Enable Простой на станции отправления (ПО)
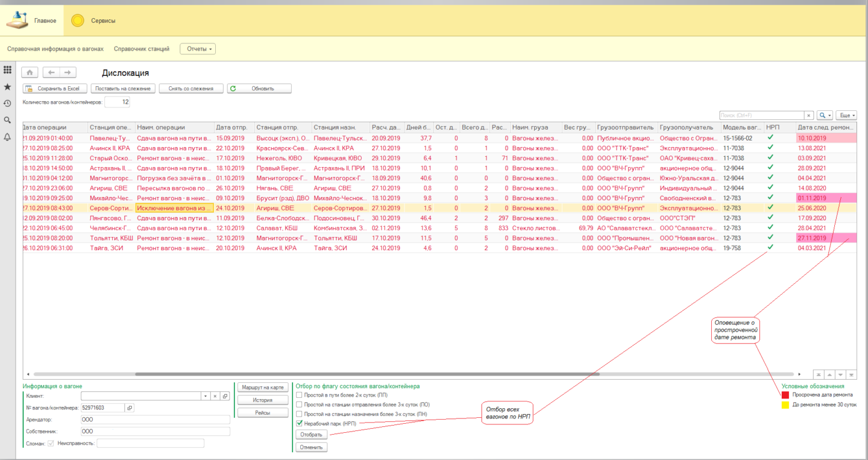 click(x=300, y=405)
